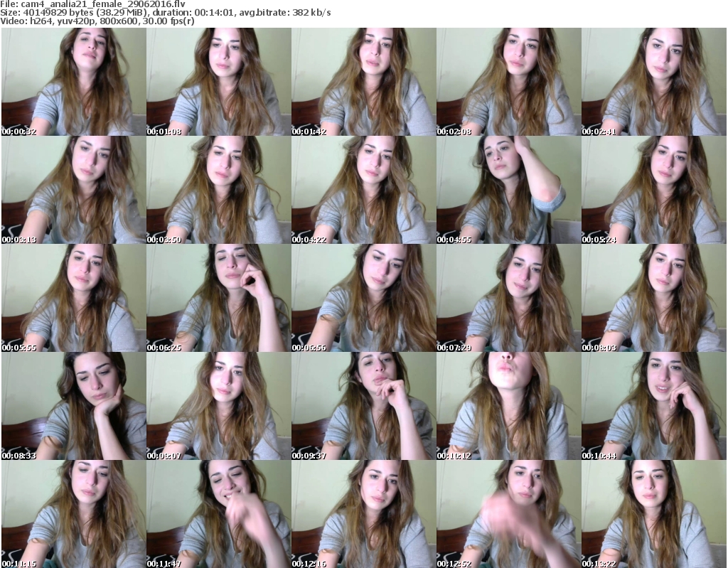Viewport: 728px width, 568px height.
Task: Pick the thumbnail frame stamped 00:07:29
Action: coord(509,298)
